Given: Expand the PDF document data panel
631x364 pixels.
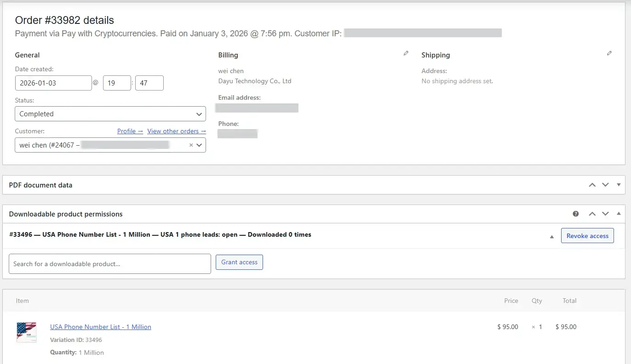Looking at the screenshot, I should [x=619, y=185].
